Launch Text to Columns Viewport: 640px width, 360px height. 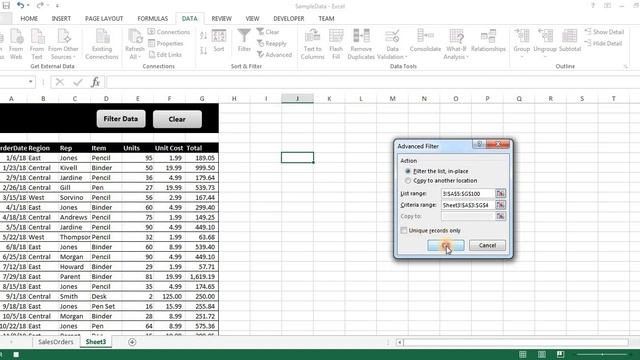313,44
